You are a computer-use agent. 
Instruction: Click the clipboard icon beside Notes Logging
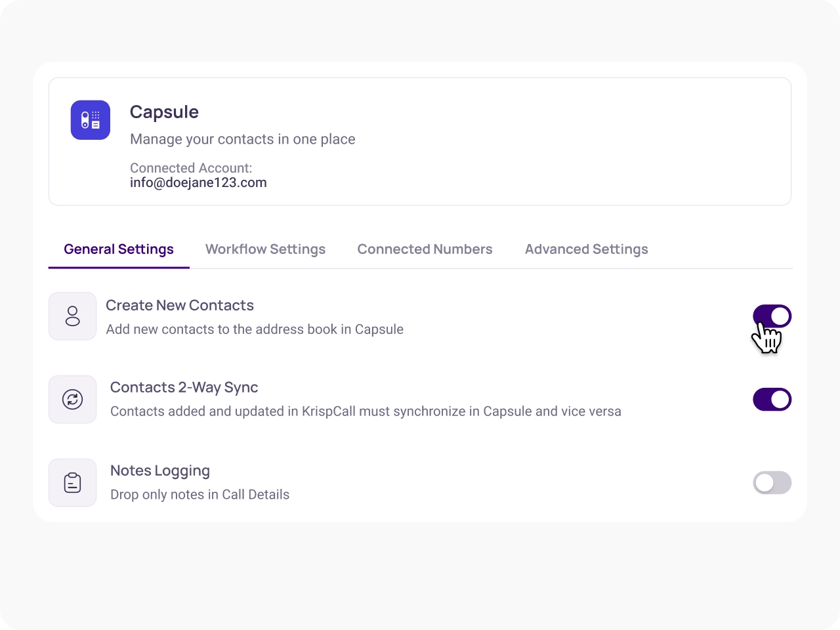73,482
